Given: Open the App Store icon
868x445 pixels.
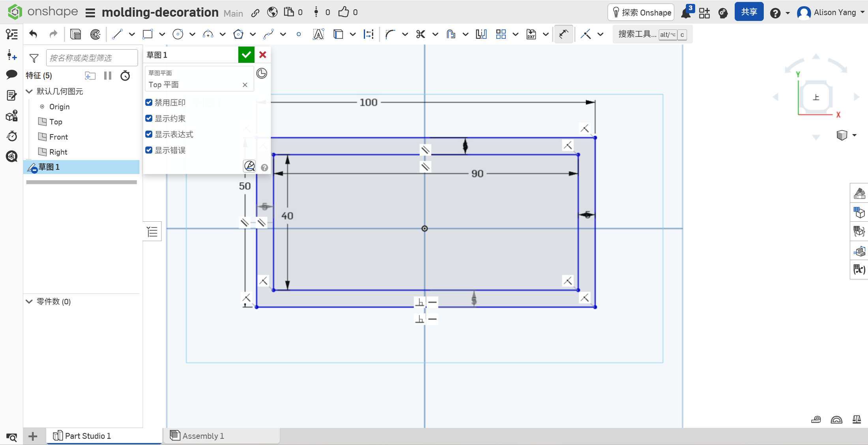Looking at the screenshot, I should (x=704, y=13).
